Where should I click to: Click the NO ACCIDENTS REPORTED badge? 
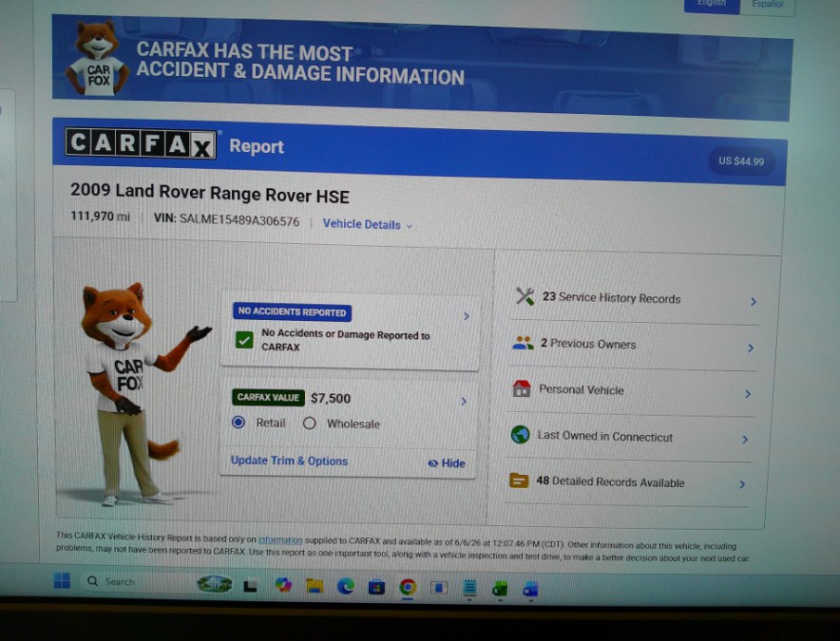click(292, 311)
